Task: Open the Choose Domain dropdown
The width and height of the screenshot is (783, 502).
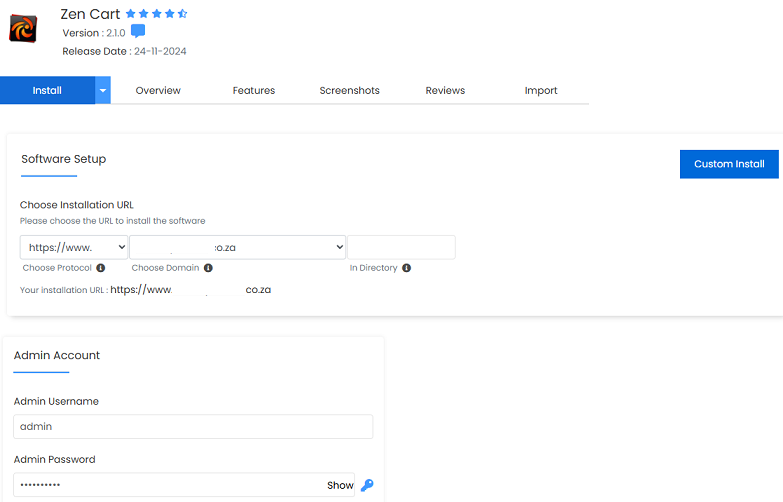Action: (x=238, y=247)
